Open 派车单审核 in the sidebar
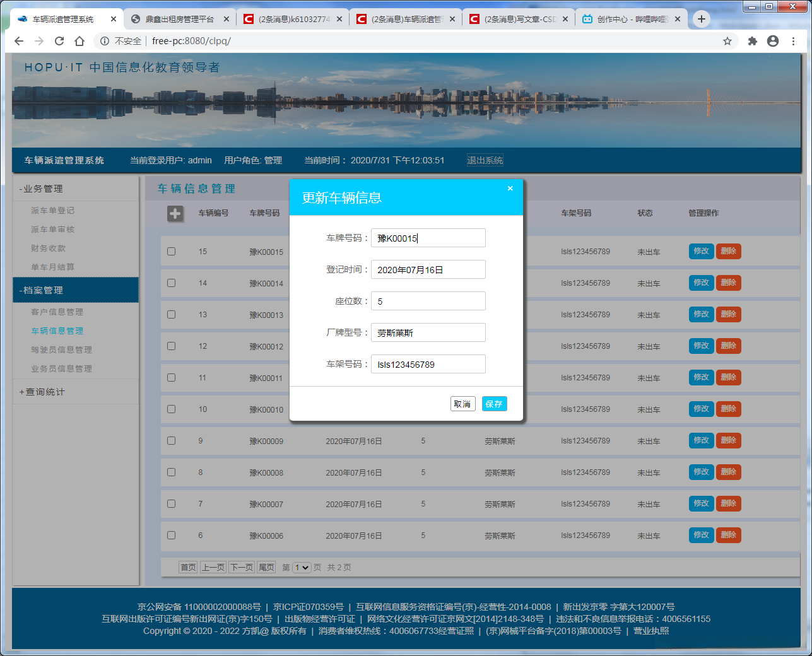The height and width of the screenshot is (656, 812). pos(53,230)
